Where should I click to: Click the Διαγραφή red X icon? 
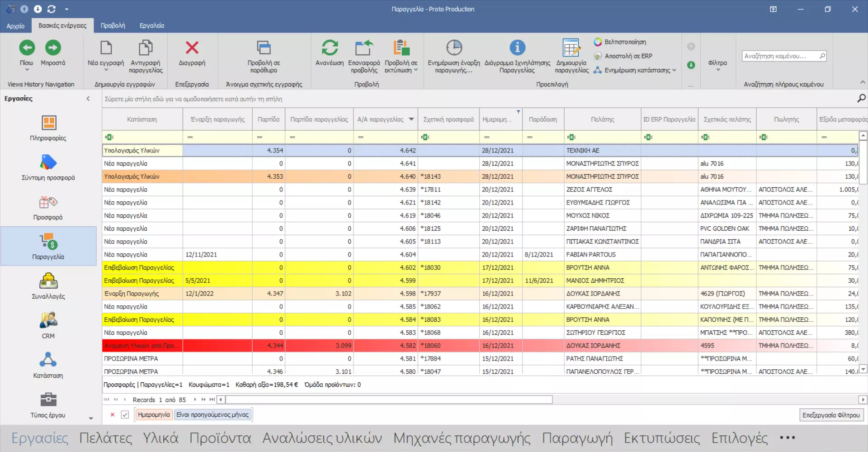pos(192,48)
